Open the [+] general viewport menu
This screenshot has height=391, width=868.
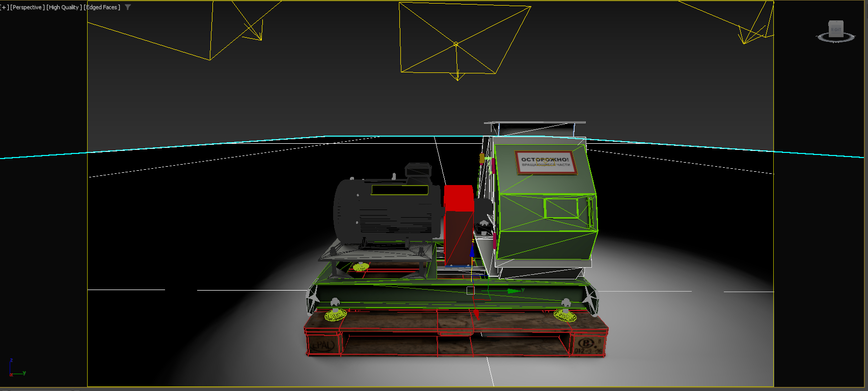pyautogui.click(x=5, y=7)
